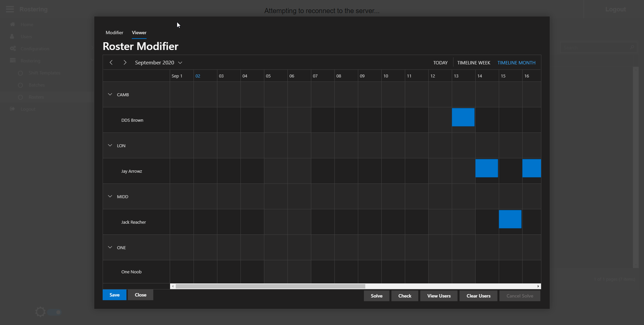Advance to next month using right arrow
The height and width of the screenshot is (325, 644).
pyautogui.click(x=125, y=62)
